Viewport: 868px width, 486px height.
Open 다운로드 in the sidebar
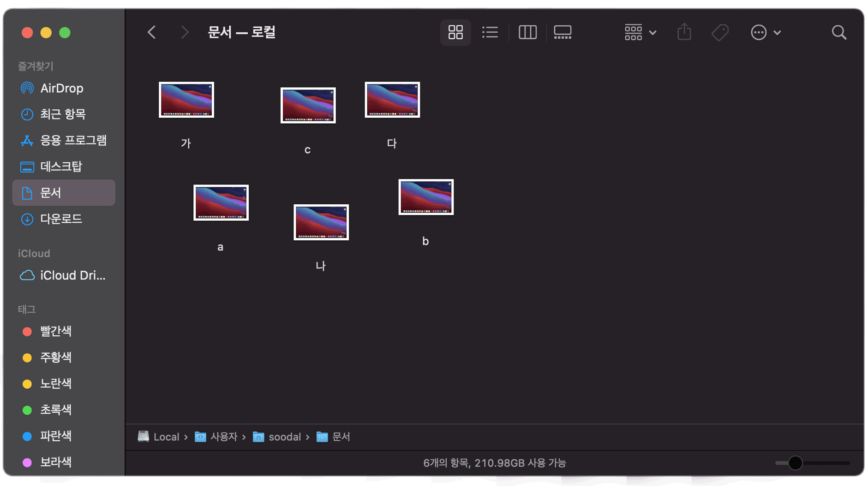tap(64, 219)
